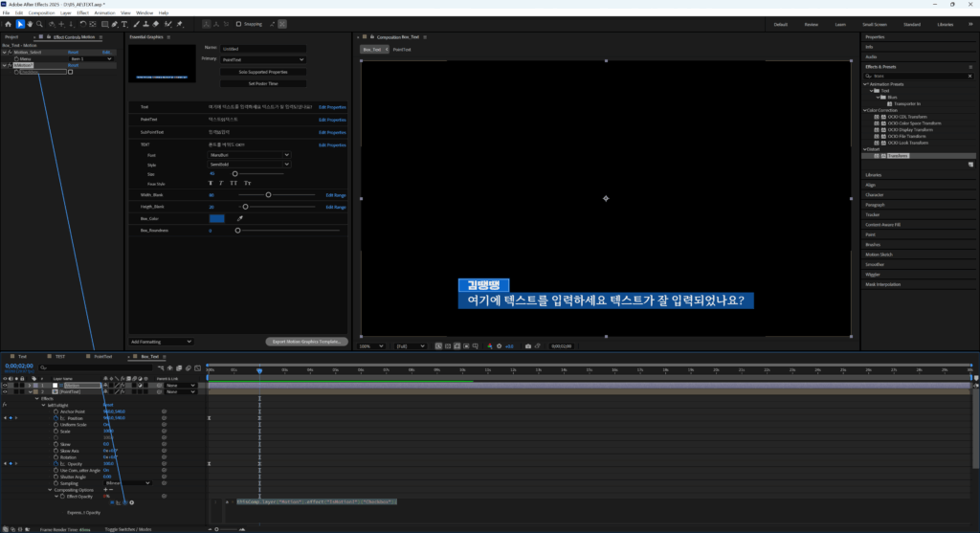The image size is (980, 533).
Task: Select the Clone Stamp tool
Action: click(x=145, y=24)
